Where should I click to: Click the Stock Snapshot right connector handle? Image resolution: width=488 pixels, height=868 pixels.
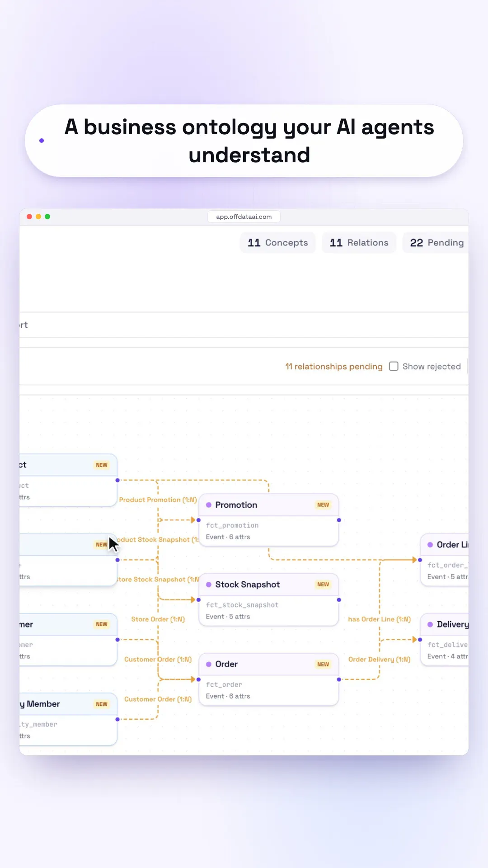tap(339, 599)
